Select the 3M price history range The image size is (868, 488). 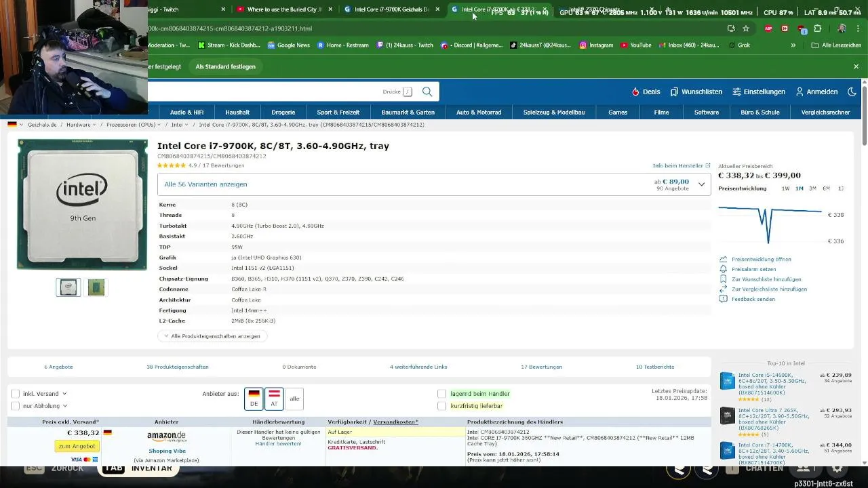tap(812, 188)
